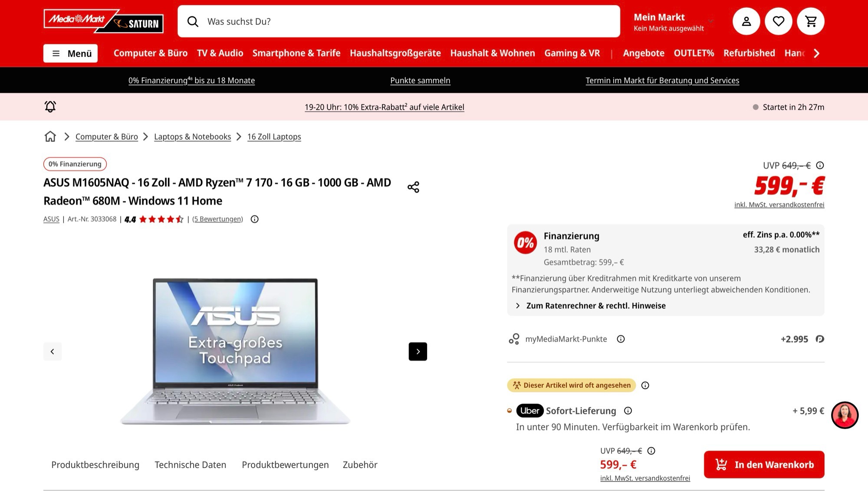Open Smartphone & Tarife category
Screen dimensions: 868x491
coord(296,53)
